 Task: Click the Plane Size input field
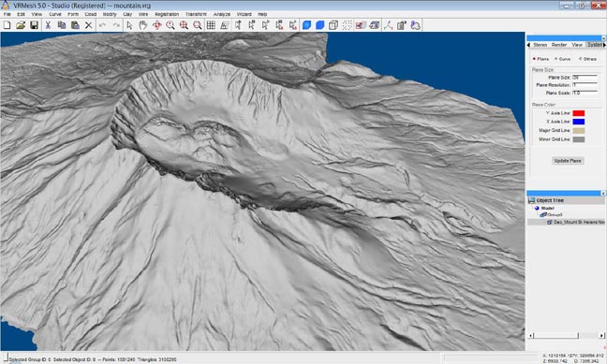585,78
